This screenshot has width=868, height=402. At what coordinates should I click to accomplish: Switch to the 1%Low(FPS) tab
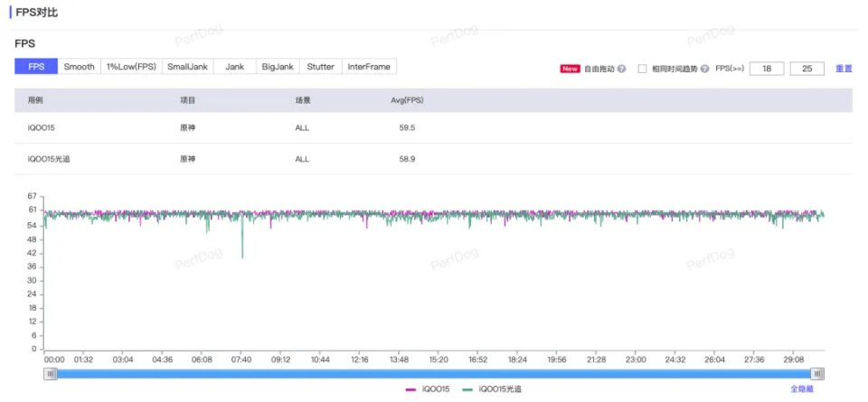click(x=131, y=66)
